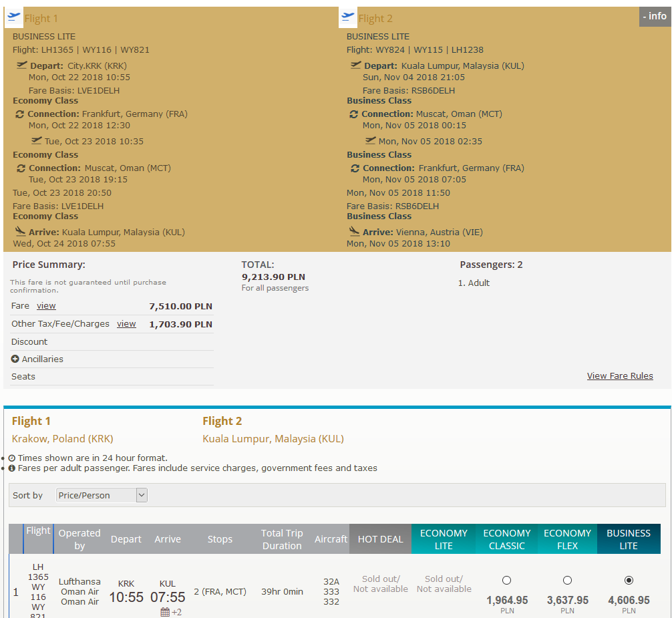The height and width of the screenshot is (618, 672).
Task: Click the connection icon for Muscat in Flight 2
Action: [x=353, y=114]
